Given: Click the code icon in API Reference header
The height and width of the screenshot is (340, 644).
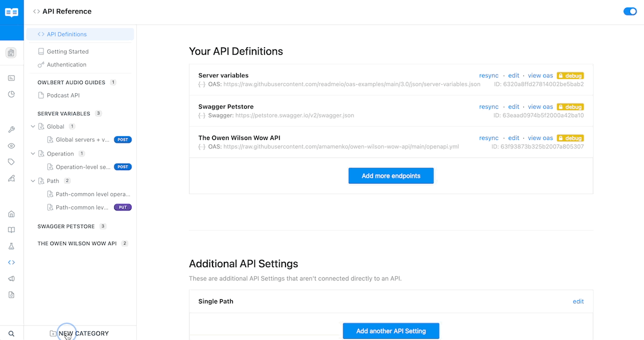Looking at the screenshot, I should pos(36,11).
